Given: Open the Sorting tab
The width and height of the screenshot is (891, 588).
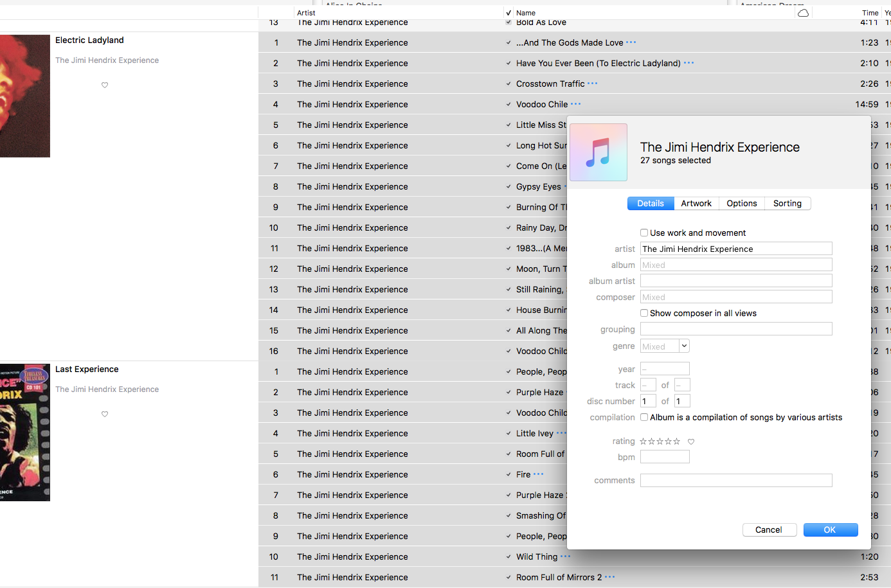Looking at the screenshot, I should tap(788, 203).
